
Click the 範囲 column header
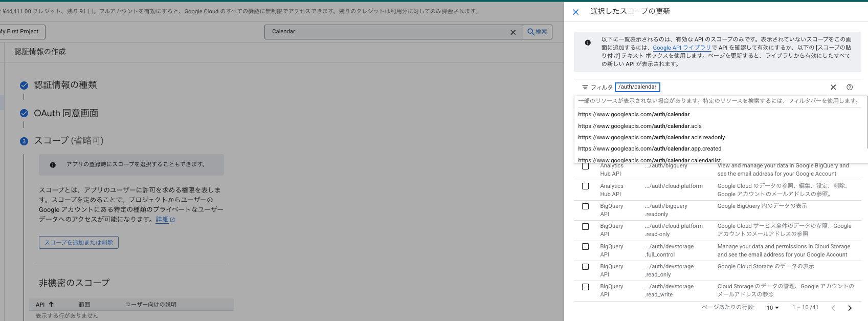click(x=84, y=305)
